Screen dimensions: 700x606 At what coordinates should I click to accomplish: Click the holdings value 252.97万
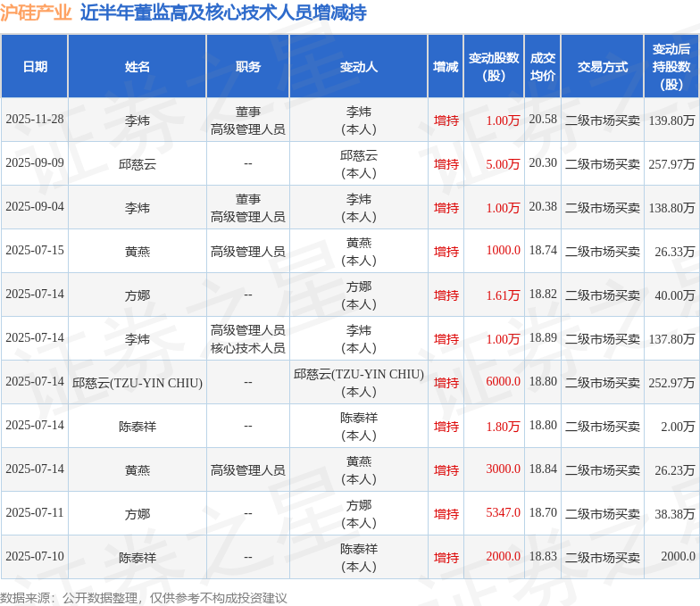click(671, 383)
